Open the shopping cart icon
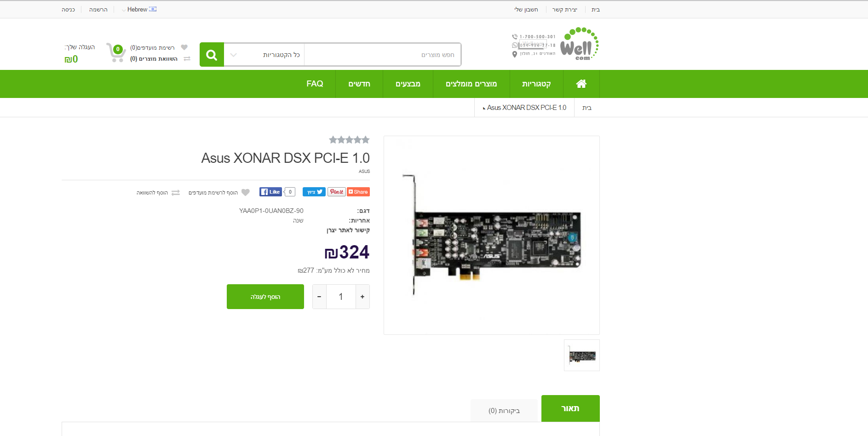This screenshot has width=868, height=436. (116, 53)
